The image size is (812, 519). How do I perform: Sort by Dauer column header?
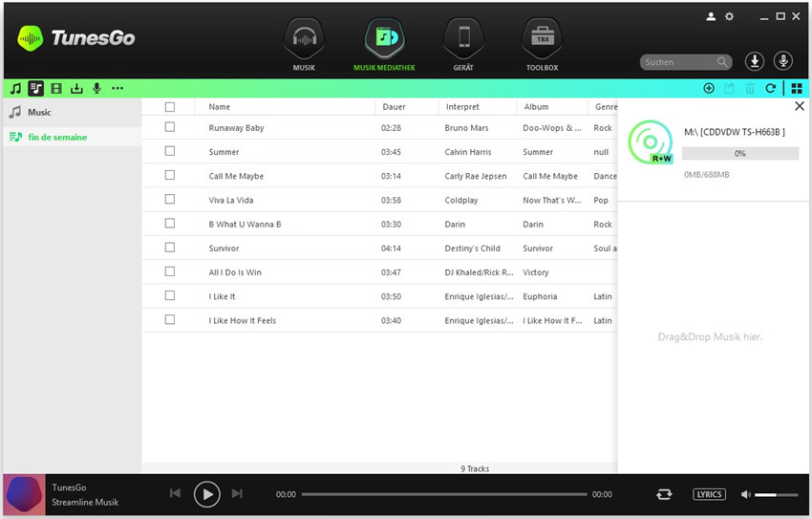point(407,107)
